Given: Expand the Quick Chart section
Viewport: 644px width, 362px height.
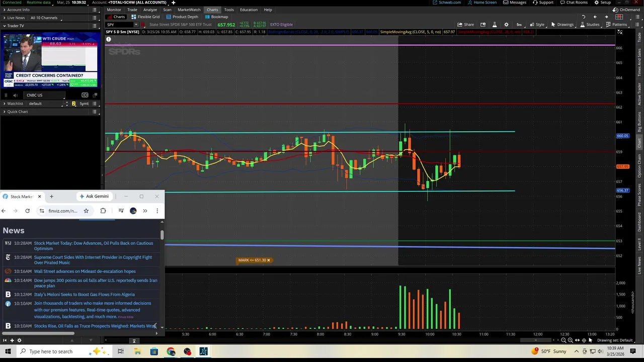Looking at the screenshot, I should coord(4,112).
